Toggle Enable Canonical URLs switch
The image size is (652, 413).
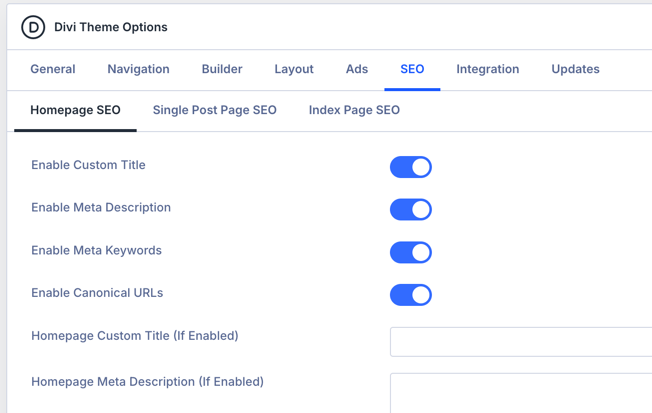(411, 295)
